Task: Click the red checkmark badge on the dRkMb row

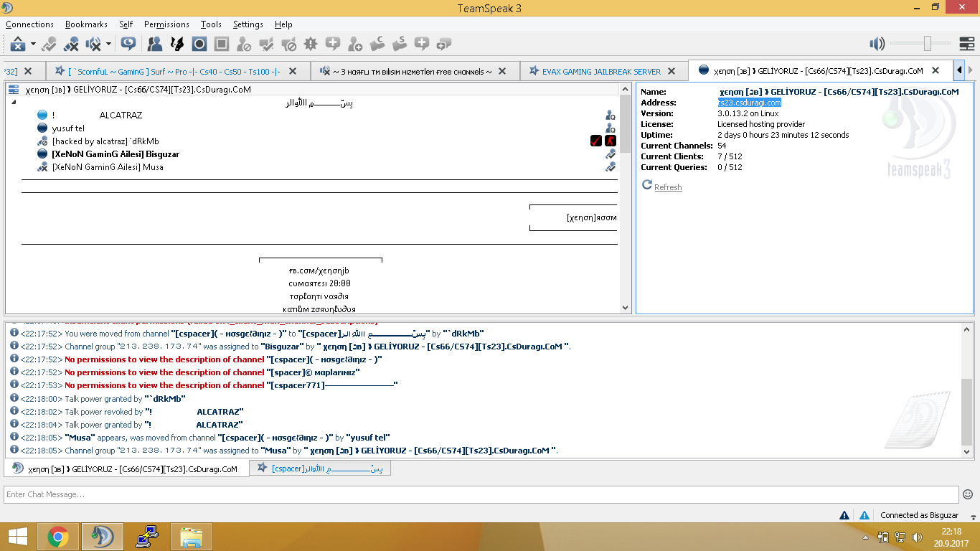Action: point(595,141)
